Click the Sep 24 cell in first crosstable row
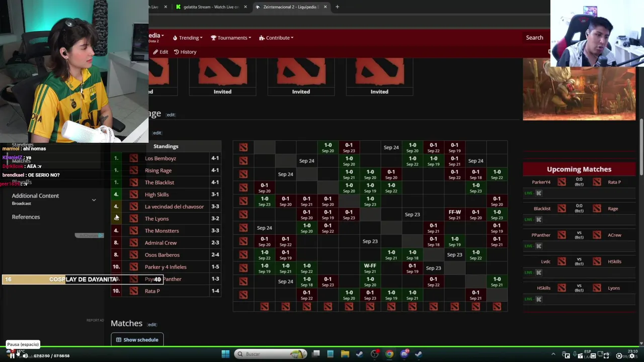644x362 pixels. 391,147
